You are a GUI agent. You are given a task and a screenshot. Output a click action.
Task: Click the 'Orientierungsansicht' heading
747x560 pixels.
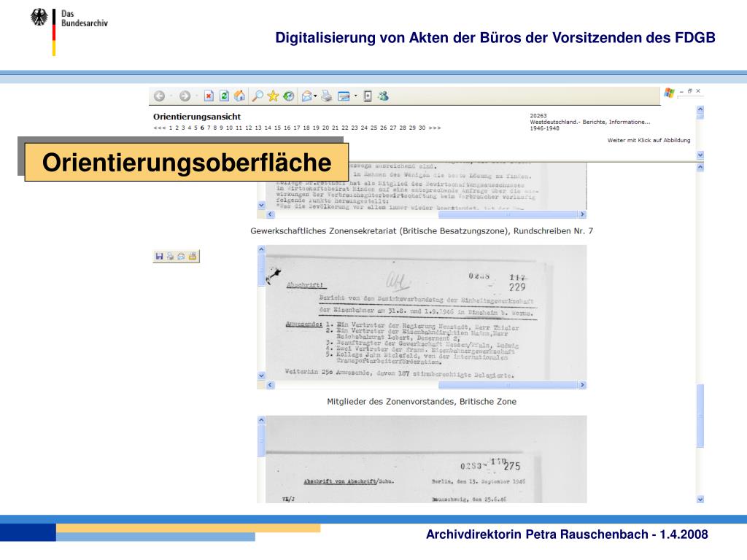coord(197,117)
